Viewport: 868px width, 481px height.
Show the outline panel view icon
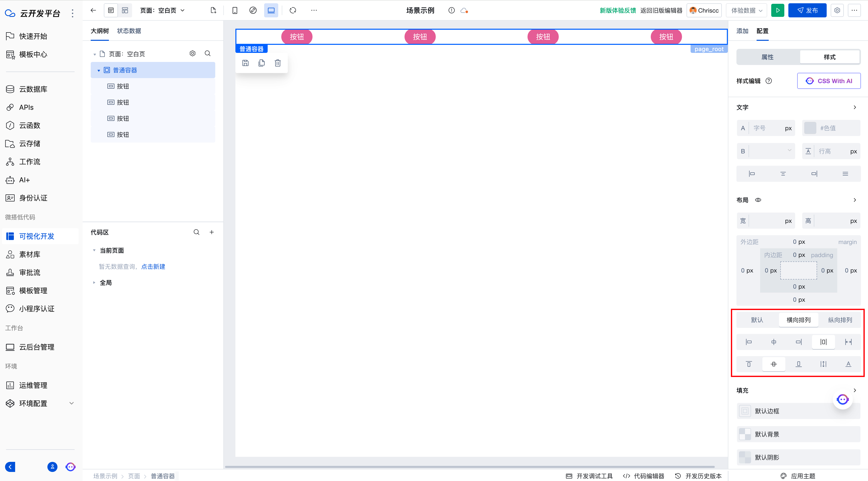(111, 10)
